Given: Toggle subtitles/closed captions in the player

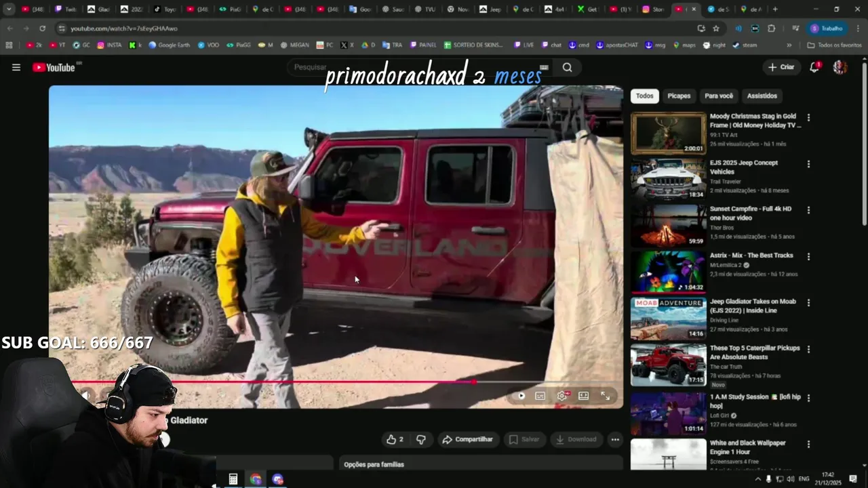Looking at the screenshot, I should 540,396.
